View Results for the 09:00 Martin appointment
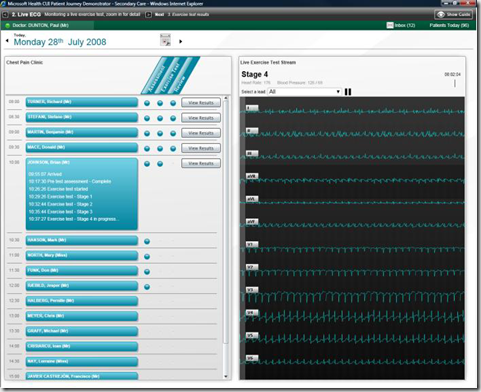 pyautogui.click(x=201, y=133)
